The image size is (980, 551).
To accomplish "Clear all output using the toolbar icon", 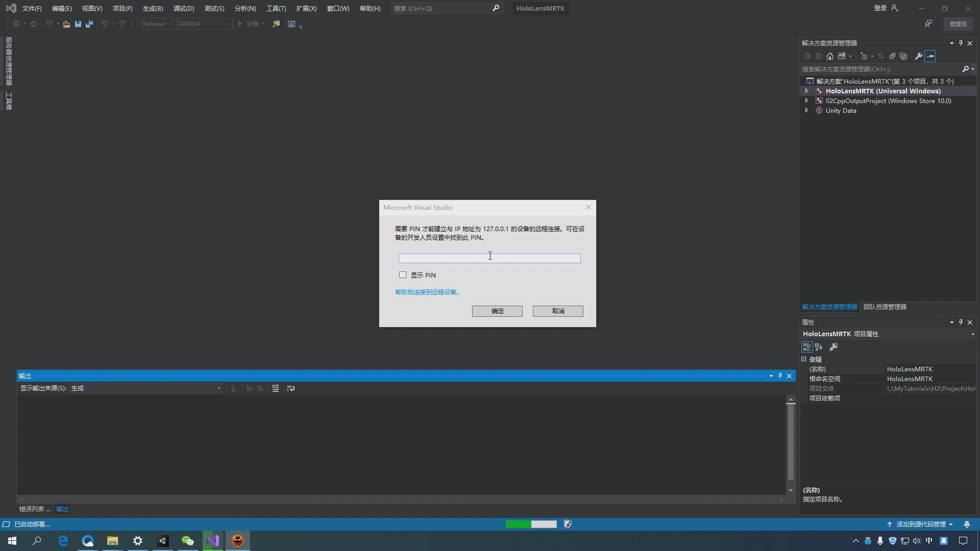I will coord(275,388).
